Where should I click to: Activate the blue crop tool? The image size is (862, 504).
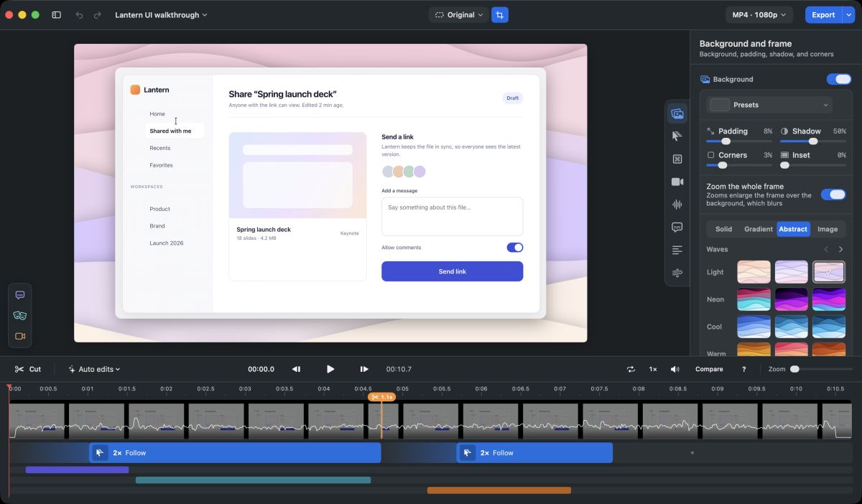coord(500,14)
